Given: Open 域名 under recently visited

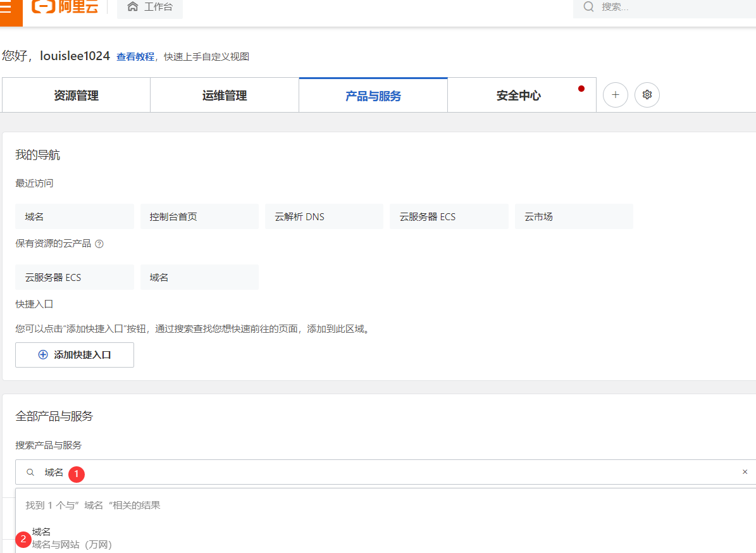Looking at the screenshot, I should [75, 216].
